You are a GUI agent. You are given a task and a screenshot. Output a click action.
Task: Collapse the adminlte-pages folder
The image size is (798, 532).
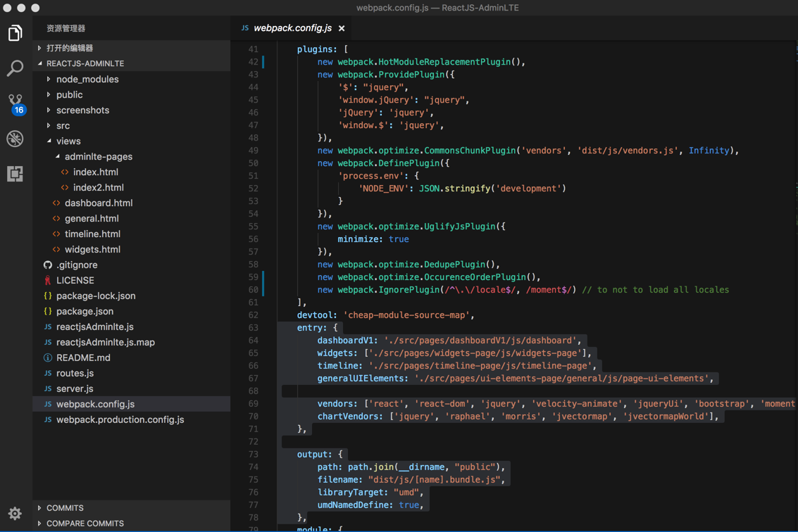point(98,157)
